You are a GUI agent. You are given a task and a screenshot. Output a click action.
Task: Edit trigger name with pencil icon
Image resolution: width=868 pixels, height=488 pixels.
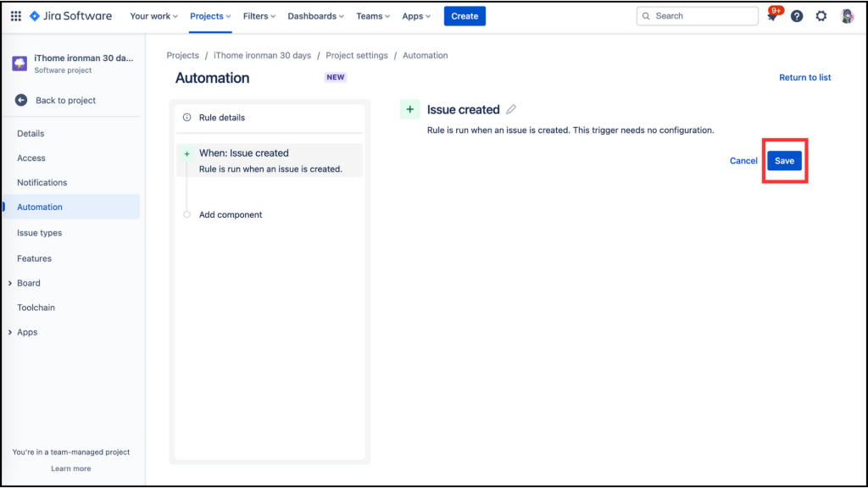point(511,109)
